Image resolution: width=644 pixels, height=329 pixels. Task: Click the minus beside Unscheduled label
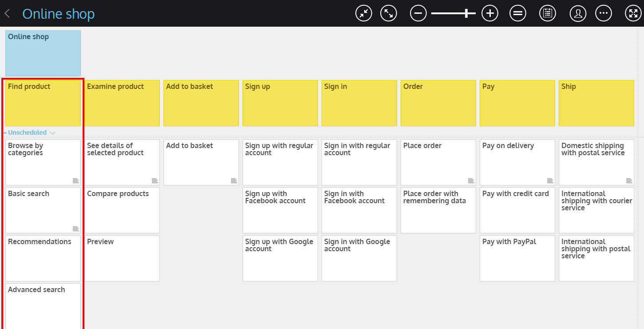point(5,132)
